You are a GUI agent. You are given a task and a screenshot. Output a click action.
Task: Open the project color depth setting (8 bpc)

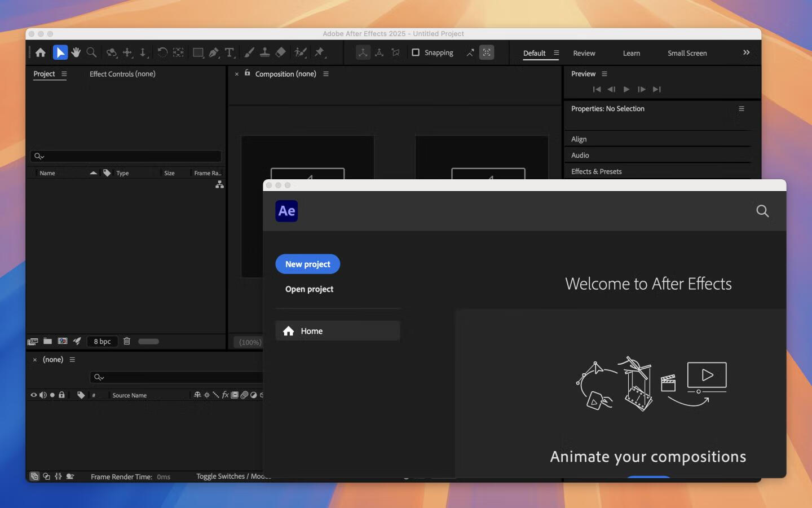click(x=102, y=341)
